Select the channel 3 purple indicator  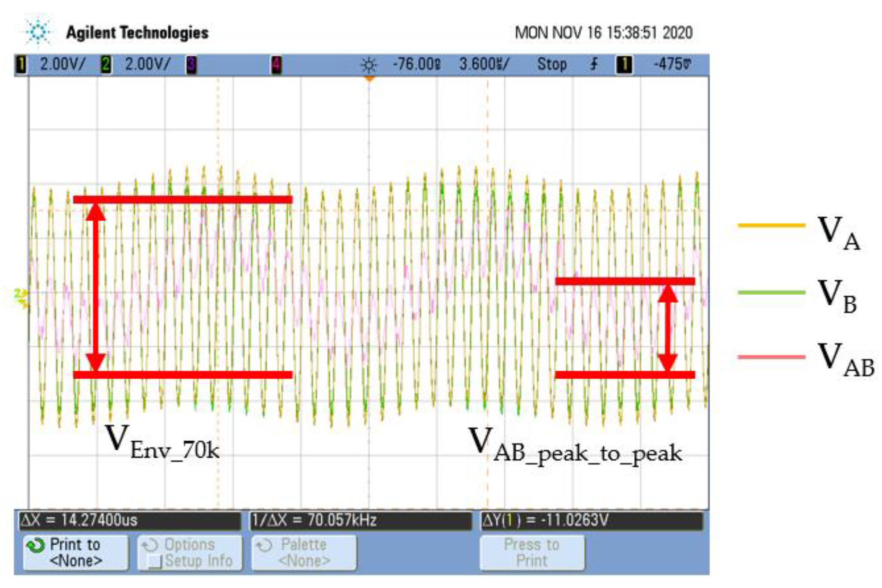click(x=191, y=64)
